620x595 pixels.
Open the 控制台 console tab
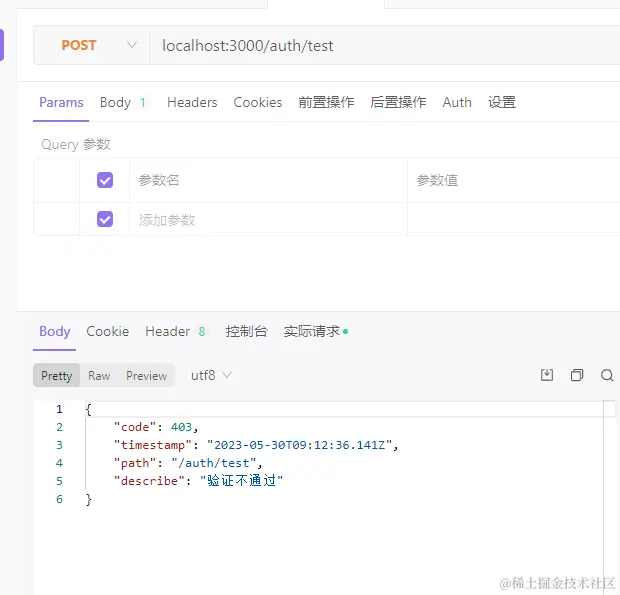(x=247, y=331)
